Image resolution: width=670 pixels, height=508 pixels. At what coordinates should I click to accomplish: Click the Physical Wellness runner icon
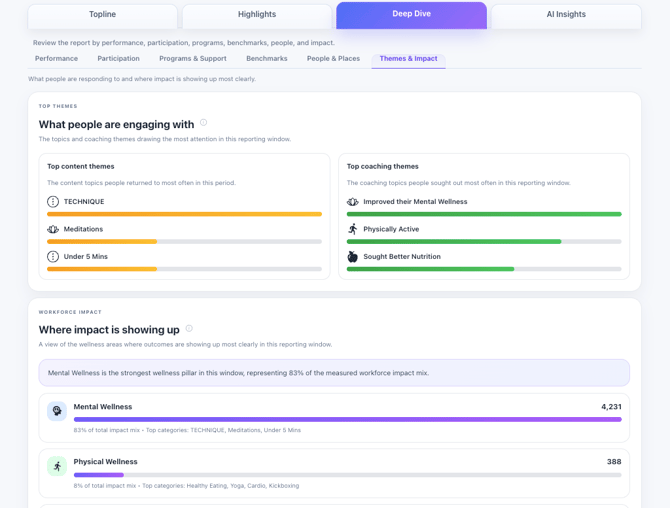point(57,466)
